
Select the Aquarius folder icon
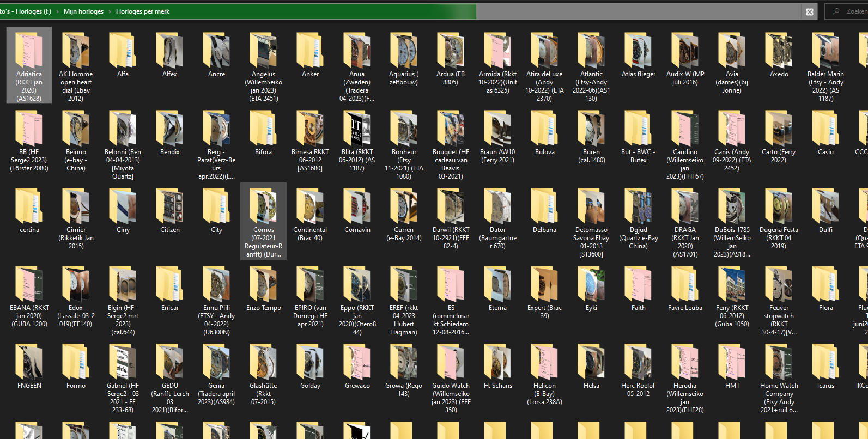[404, 50]
